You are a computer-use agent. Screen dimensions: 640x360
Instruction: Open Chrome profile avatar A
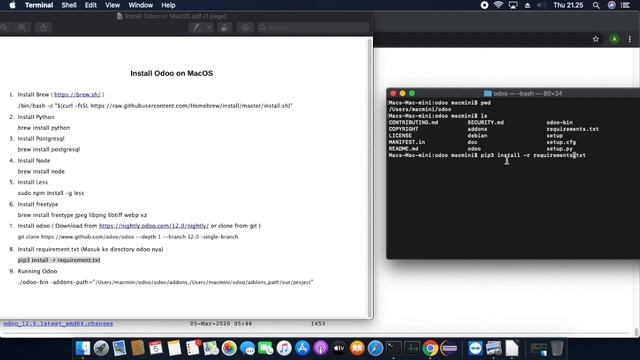point(614,39)
